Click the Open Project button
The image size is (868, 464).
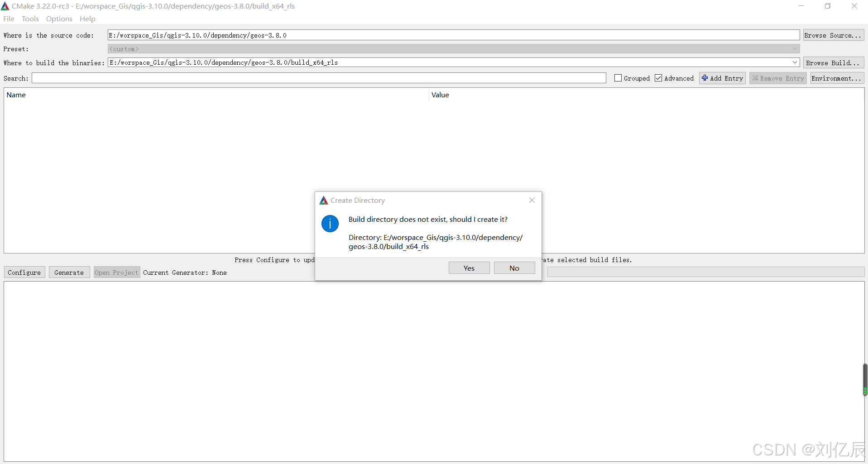(116, 272)
